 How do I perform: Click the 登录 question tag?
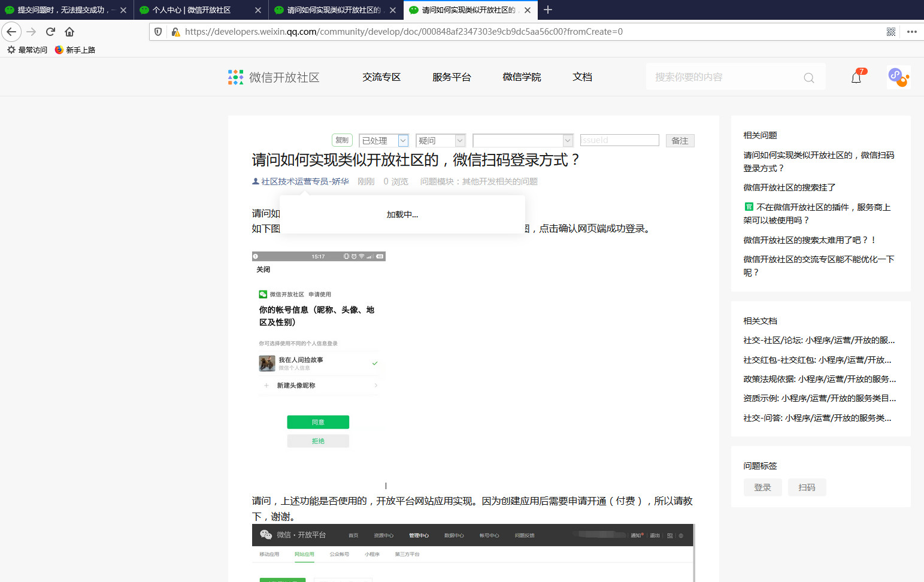[762, 487]
